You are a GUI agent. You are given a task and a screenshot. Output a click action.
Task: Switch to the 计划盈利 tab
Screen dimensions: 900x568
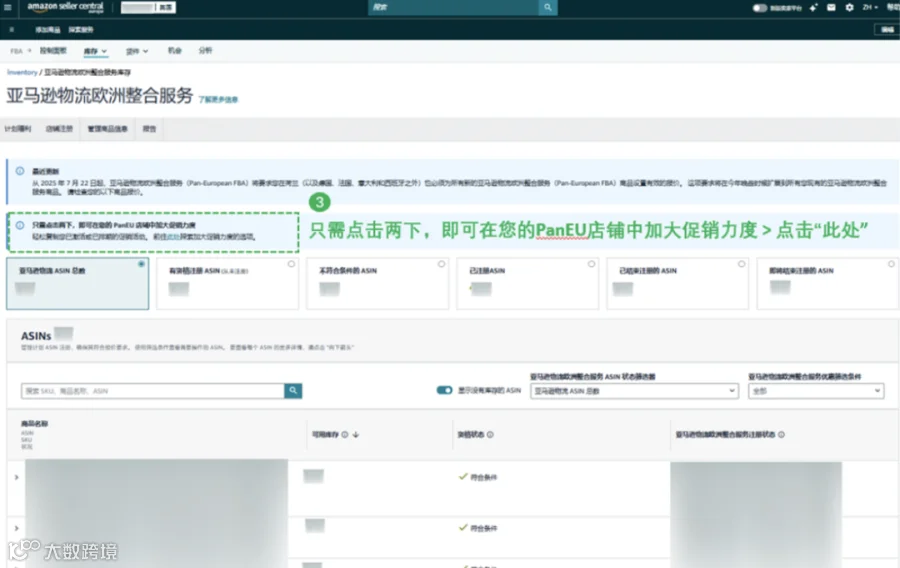18,129
